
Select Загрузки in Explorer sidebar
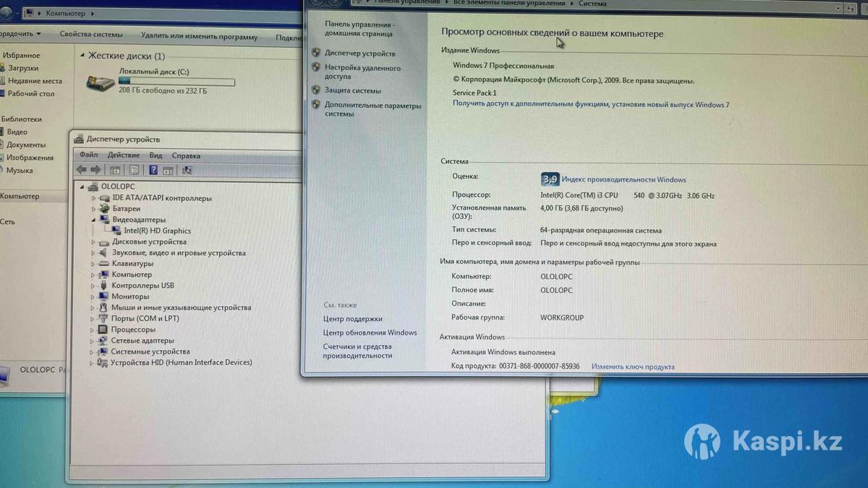point(23,68)
